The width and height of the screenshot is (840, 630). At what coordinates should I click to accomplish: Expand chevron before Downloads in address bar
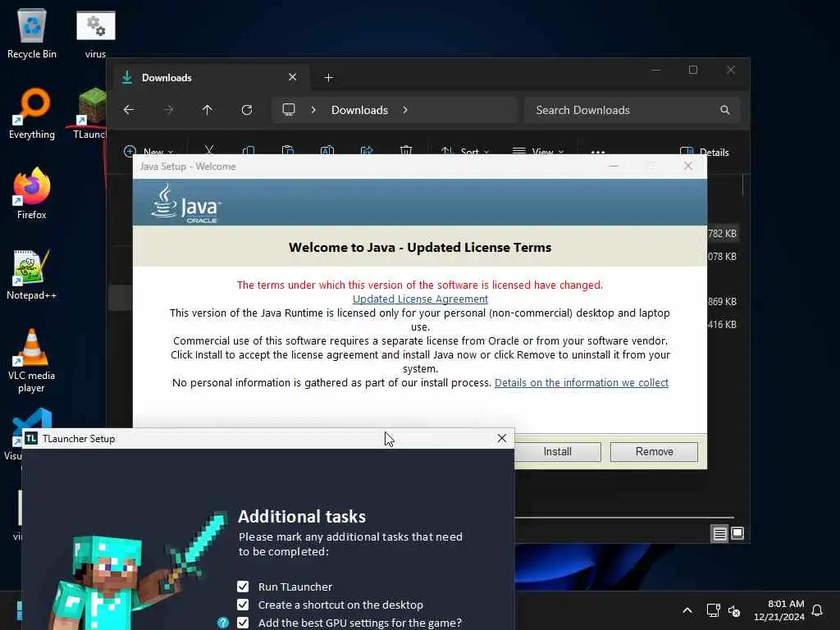[313, 110]
